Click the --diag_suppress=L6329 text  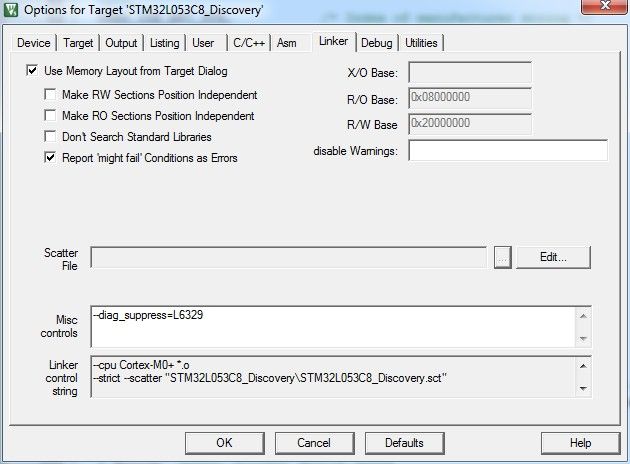pos(148,315)
